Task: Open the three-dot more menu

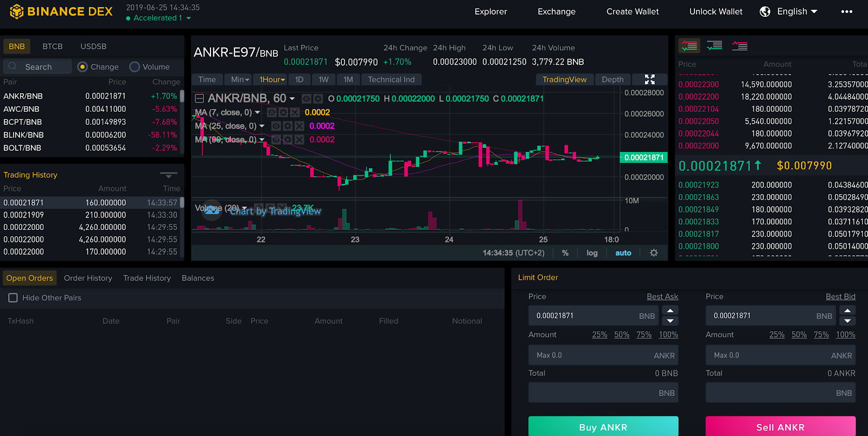Action: pyautogui.click(x=847, y=11)
